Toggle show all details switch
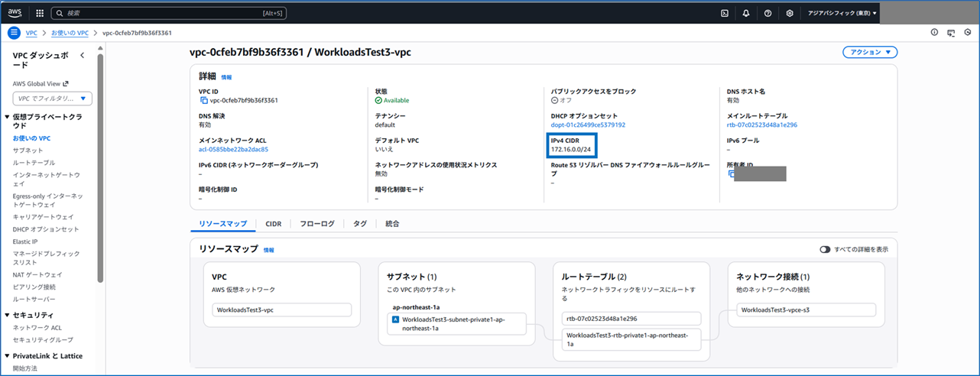 pos(825,250)
